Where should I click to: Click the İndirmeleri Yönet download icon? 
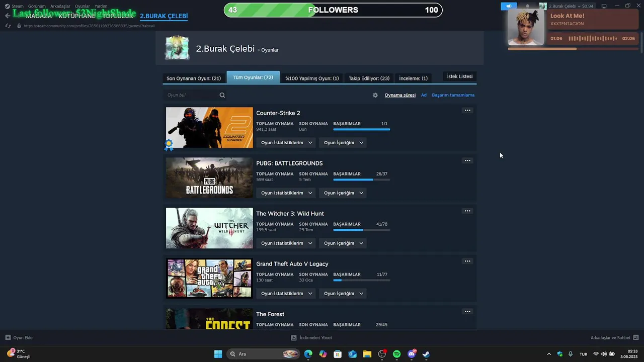coord(294,338)
